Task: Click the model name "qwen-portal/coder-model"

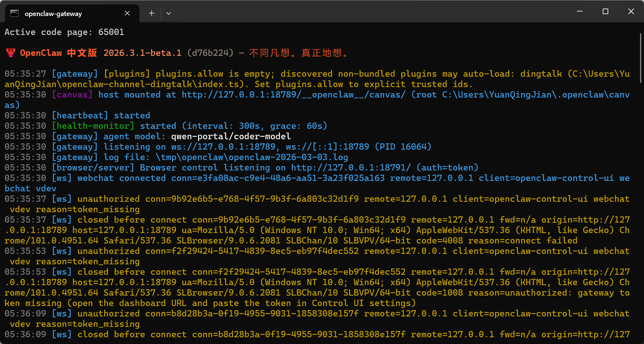Action: 231,136
